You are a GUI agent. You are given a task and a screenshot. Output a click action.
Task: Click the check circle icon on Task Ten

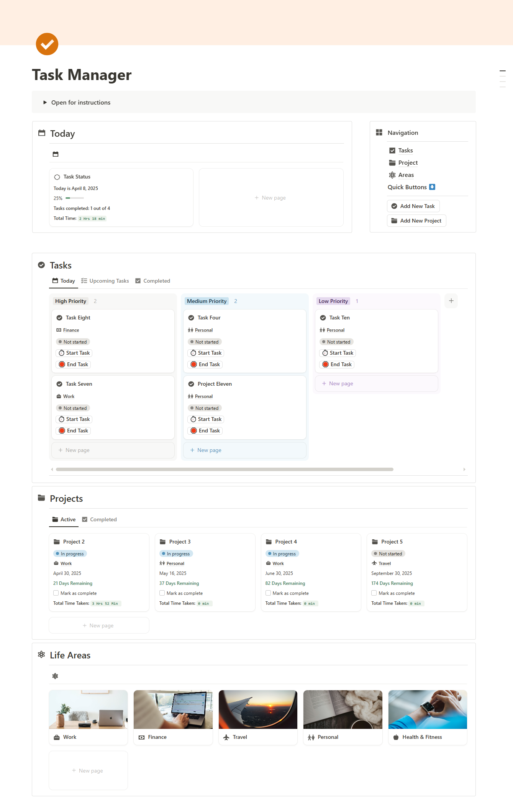[323, 318]
